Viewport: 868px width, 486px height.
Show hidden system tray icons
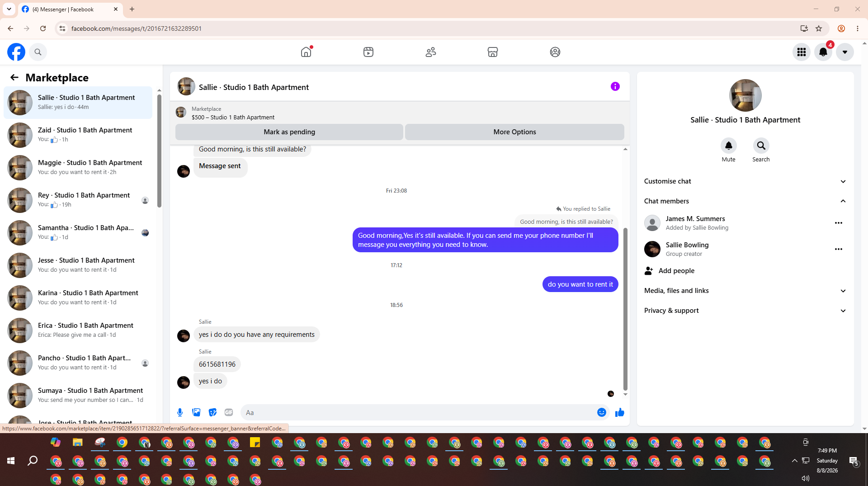pyautogui.click(x=794, y=461)
